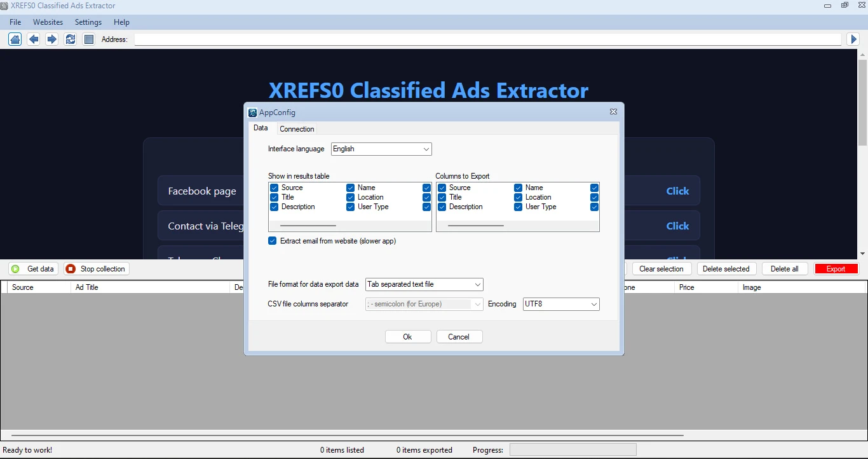Image resolution: width=868 pixels, height=459 pixels.
Task: Click the green Get data icon
Action: point(15,269)
